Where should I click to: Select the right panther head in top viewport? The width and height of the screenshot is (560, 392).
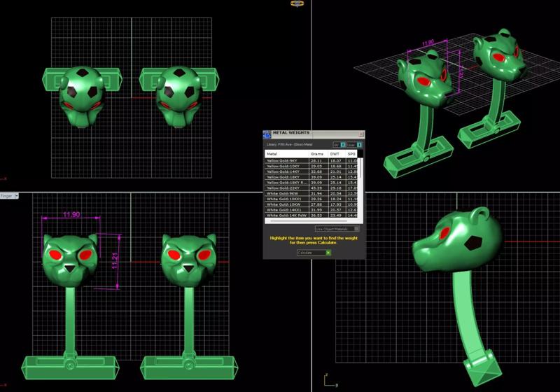(178, 97)
